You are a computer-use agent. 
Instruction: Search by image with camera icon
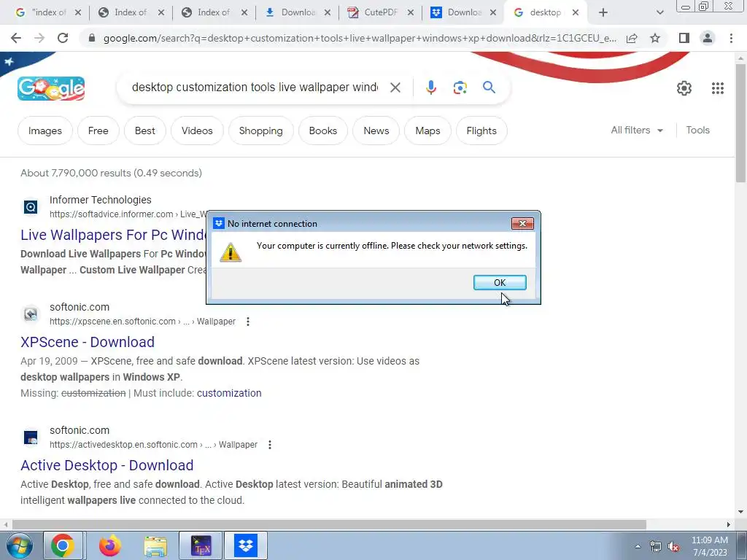[460, 87]
